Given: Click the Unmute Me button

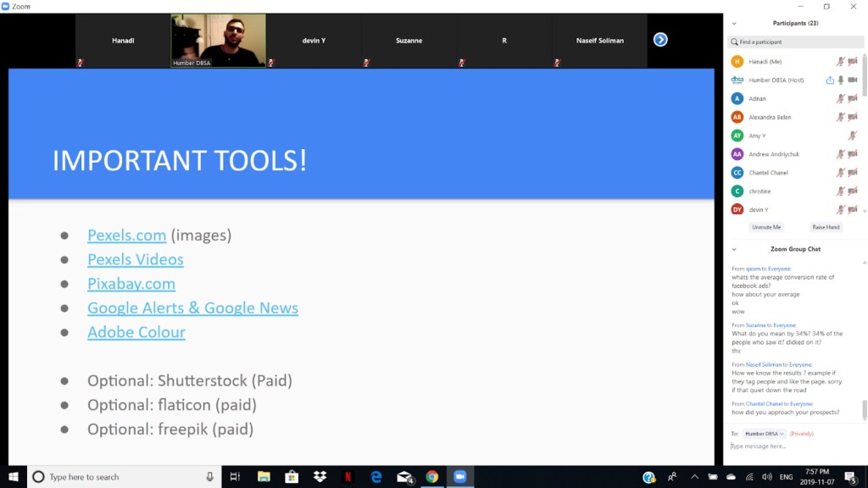Looking at the screenshot, I should coord(765,227).
